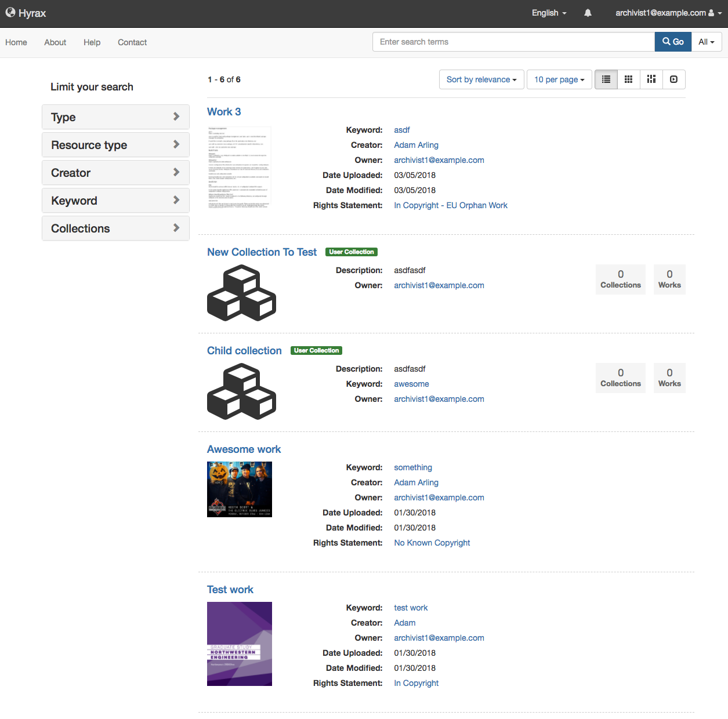Click 0 Collections count for New Collection To Test
Image resolution: width=728 pixels, height=719 pixels.
pyautogui.click(x=621, y=279)
